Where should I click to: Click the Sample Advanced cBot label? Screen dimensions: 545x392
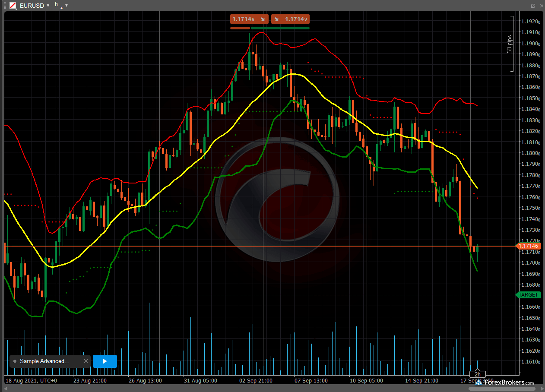click(44, 361)
